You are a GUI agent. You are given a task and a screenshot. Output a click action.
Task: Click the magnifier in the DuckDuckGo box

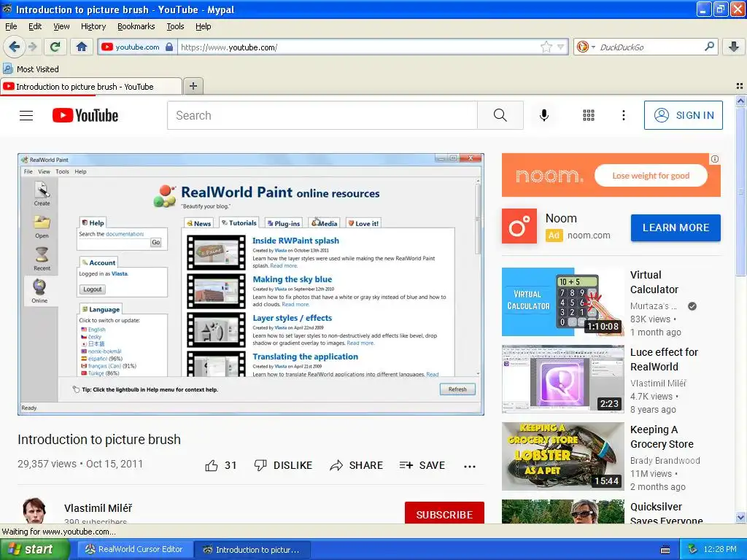[x=709, y=47]
